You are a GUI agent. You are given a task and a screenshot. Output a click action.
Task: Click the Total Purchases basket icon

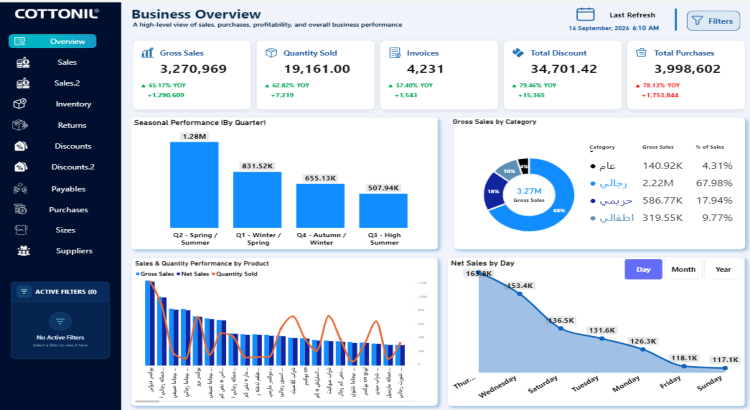(641, 53)
